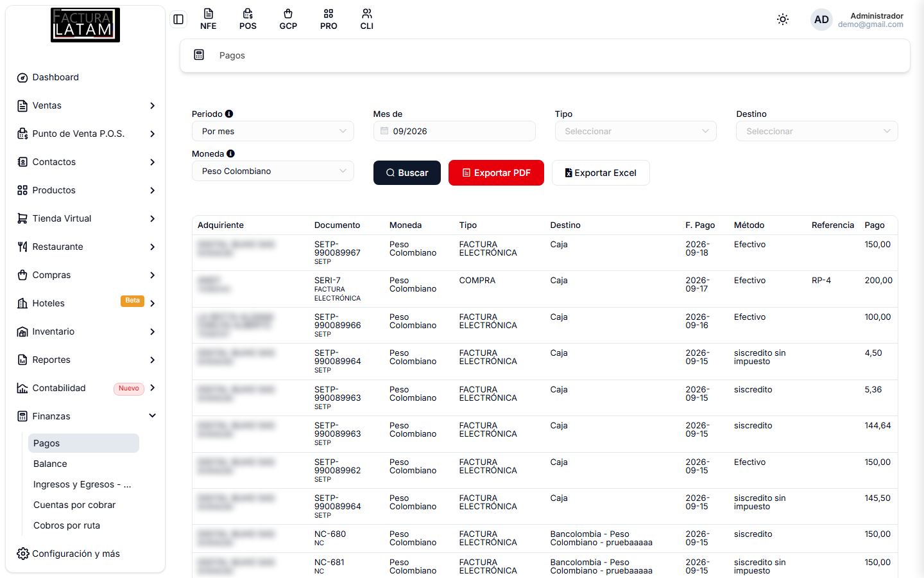Expand the Productos menu
Viewport: 924px width, 578px height.
[85, 190]
